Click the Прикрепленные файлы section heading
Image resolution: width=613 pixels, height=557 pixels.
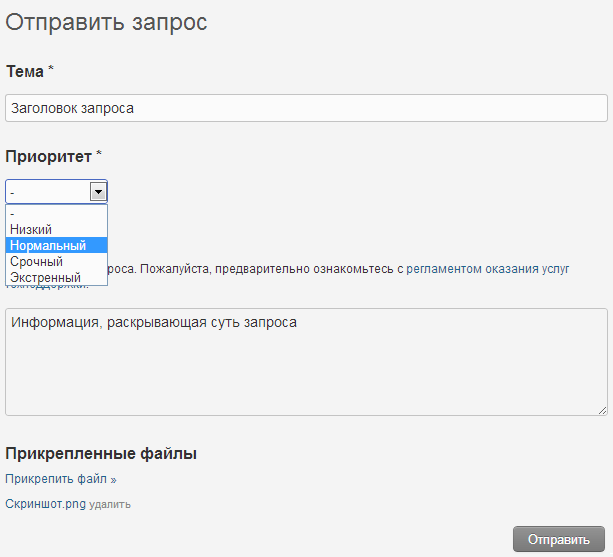[101, 453]
